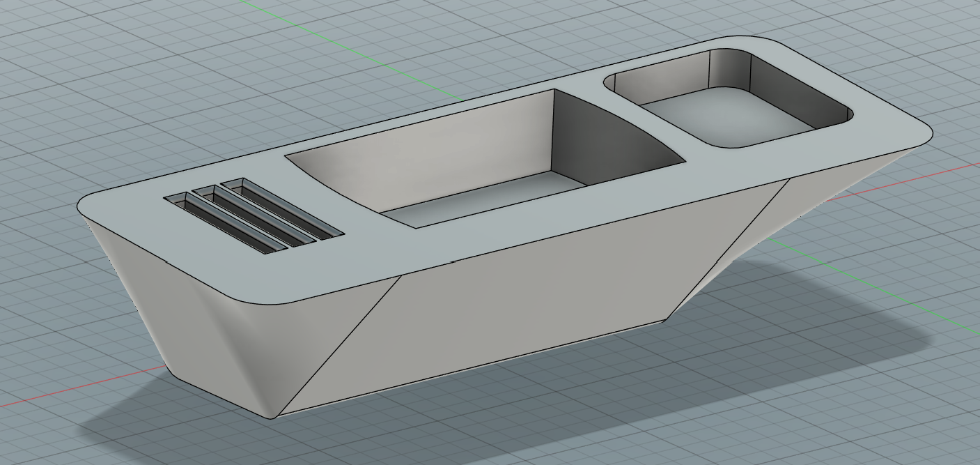
Task: Select the middle of the three narrow slots
Action: tap(254, 218)
